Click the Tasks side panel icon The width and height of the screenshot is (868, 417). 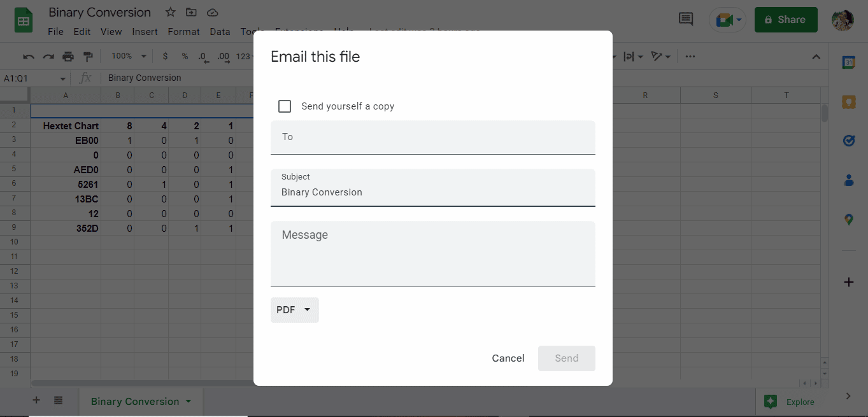[x=848, y=141]
